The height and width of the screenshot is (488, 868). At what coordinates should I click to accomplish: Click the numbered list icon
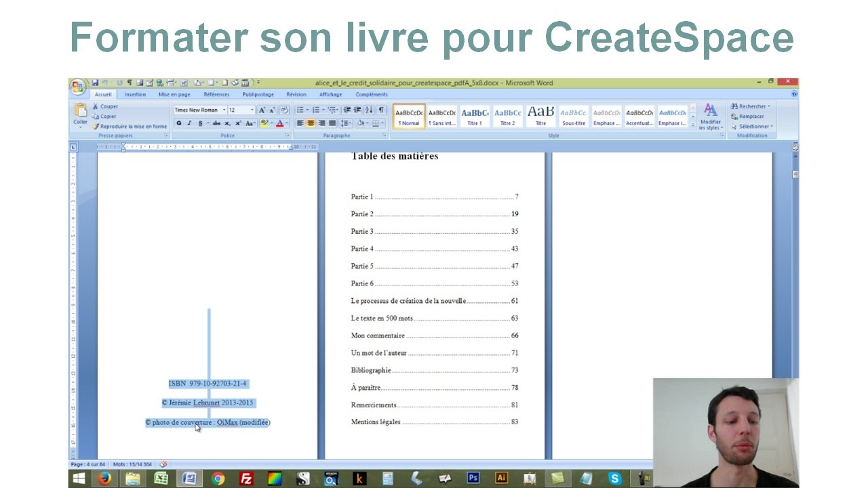(316, 110)
